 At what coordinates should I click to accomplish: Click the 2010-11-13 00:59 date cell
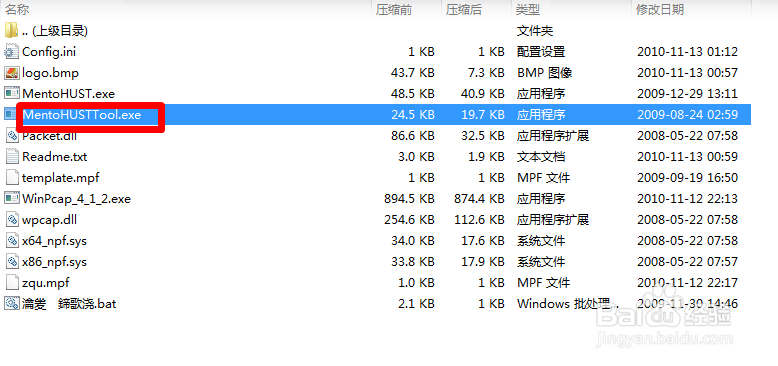tap(687, 157)
